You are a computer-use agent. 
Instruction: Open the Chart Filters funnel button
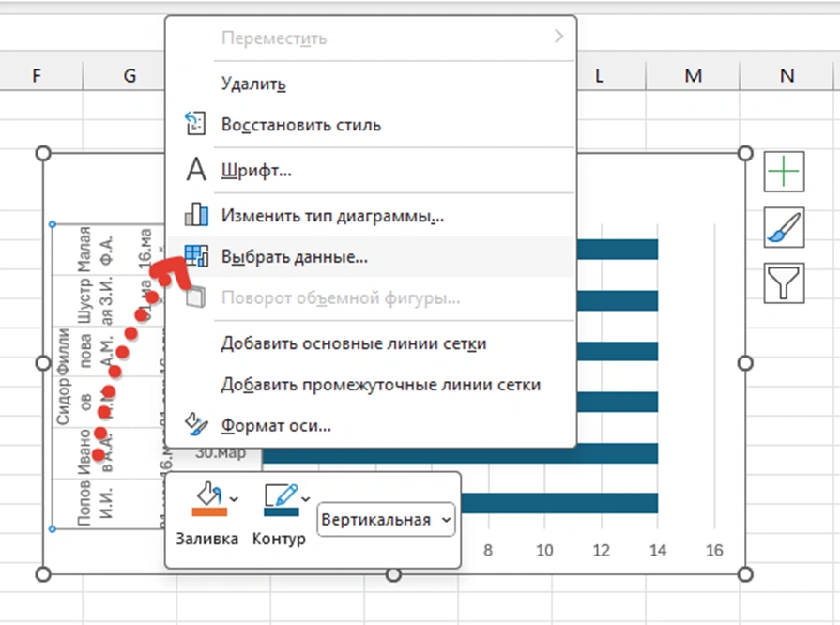pos(784,282)
